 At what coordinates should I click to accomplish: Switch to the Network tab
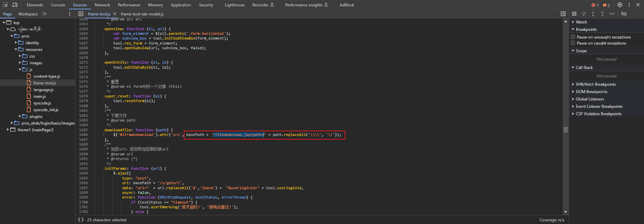[102, 5]
